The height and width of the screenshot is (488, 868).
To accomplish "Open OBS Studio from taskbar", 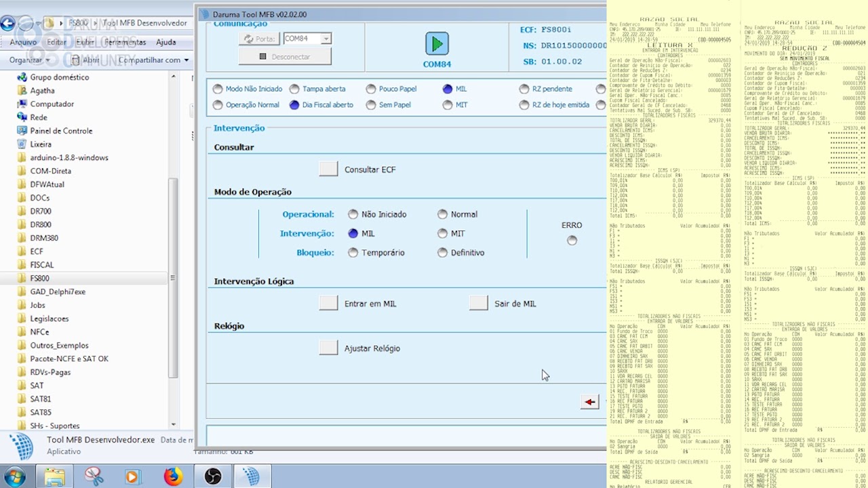I will click(x=213, y=476).
